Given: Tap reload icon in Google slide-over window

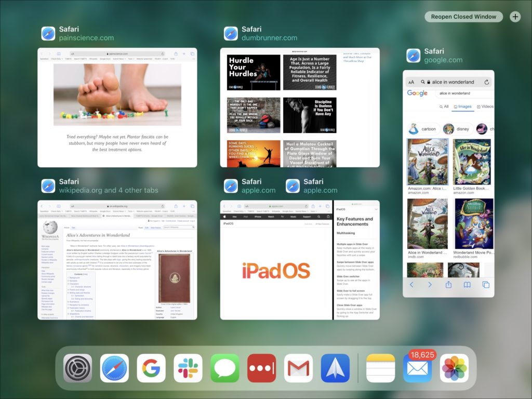Looking at the screenshot, I should (x=486, y=82).
